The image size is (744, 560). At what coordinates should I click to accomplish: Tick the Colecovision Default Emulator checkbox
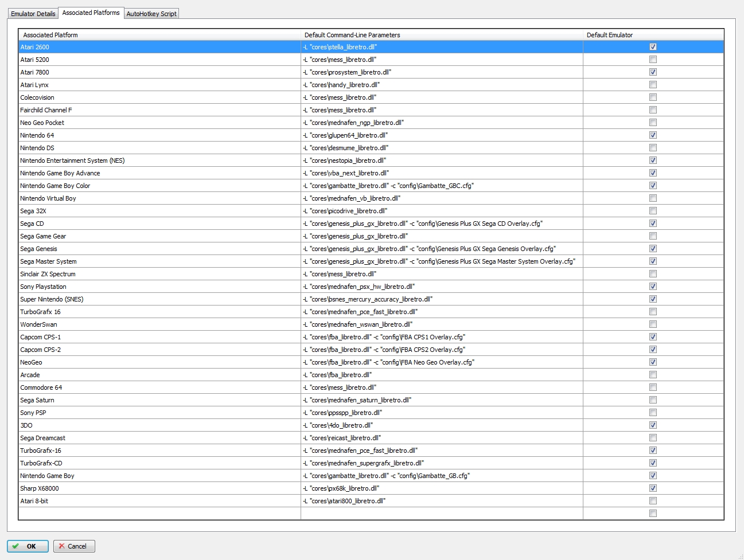click(x=653, y=97)
